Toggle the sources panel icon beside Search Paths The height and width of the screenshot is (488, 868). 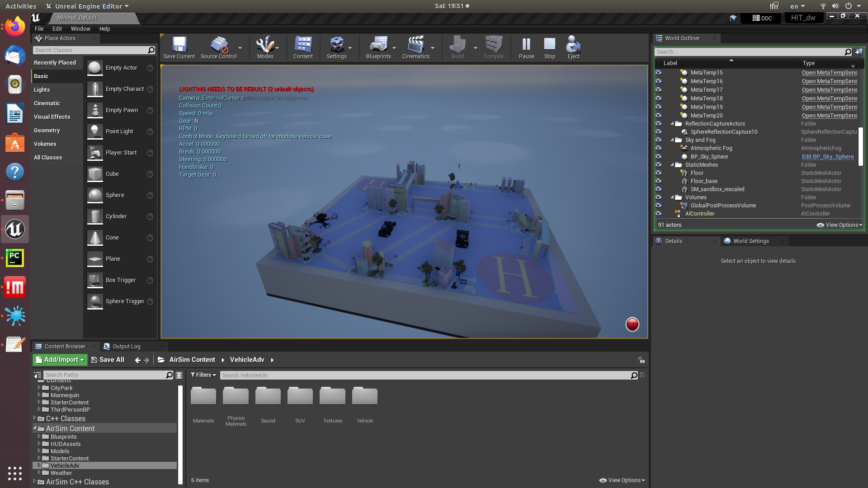click(38, 375)
